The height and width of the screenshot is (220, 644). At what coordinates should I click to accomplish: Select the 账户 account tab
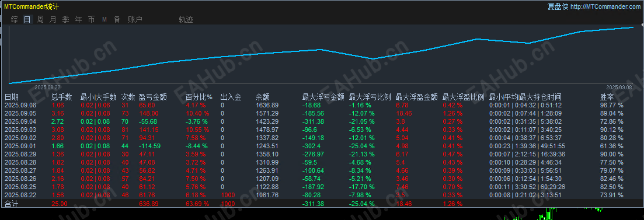click(x=135, y=19)
